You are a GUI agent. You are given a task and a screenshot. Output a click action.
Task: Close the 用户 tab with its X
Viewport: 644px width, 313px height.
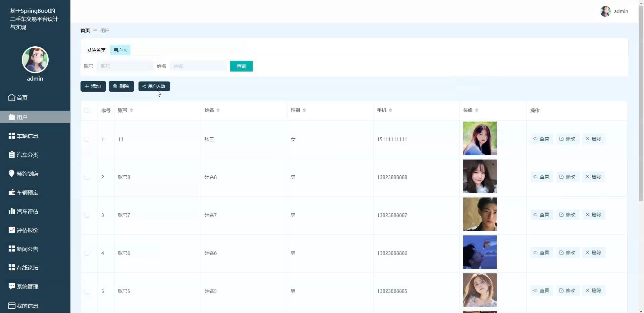[x=125, y=50]
